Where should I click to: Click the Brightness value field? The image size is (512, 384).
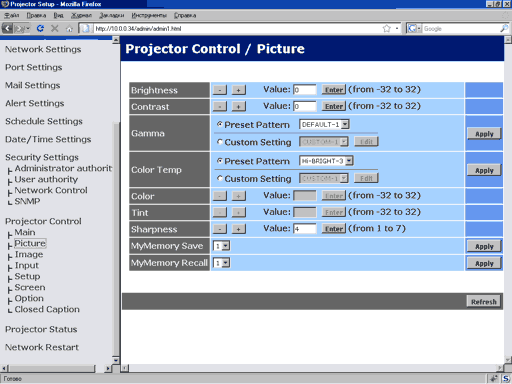(x=305, y=90)
